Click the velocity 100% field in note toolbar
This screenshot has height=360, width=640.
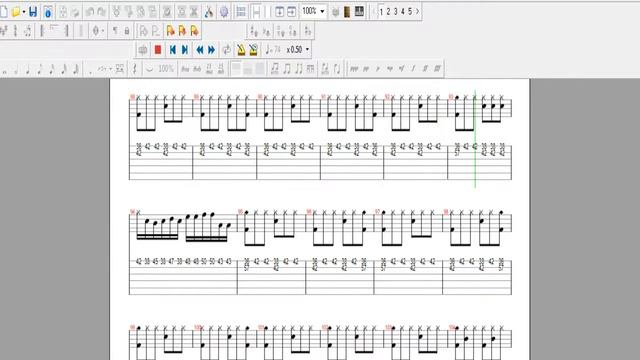coord(166,69)
